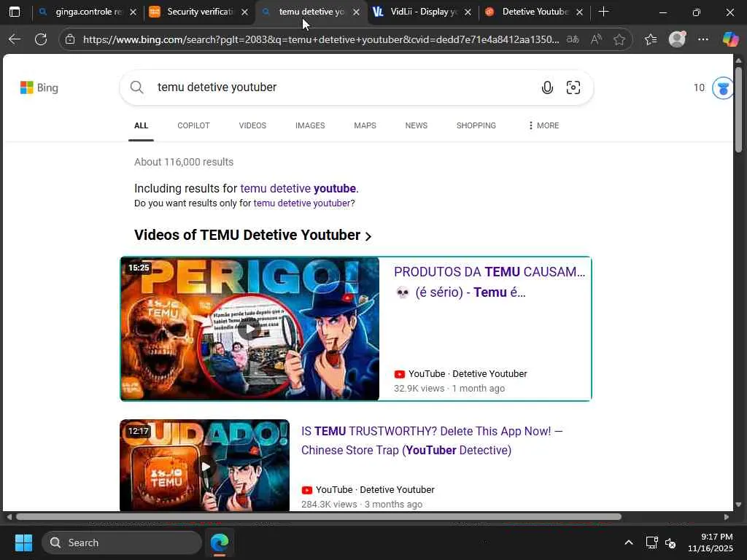Click the page's vertical scrollbar thumb
Image resolution: width=747 pixels, height=560 pixels.
click(x=738, y=109)
